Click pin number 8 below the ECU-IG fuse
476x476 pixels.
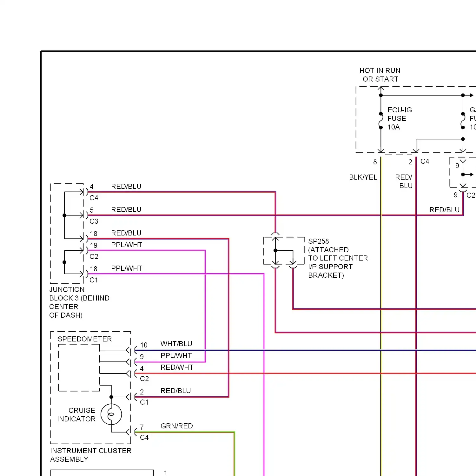[375, 162]
